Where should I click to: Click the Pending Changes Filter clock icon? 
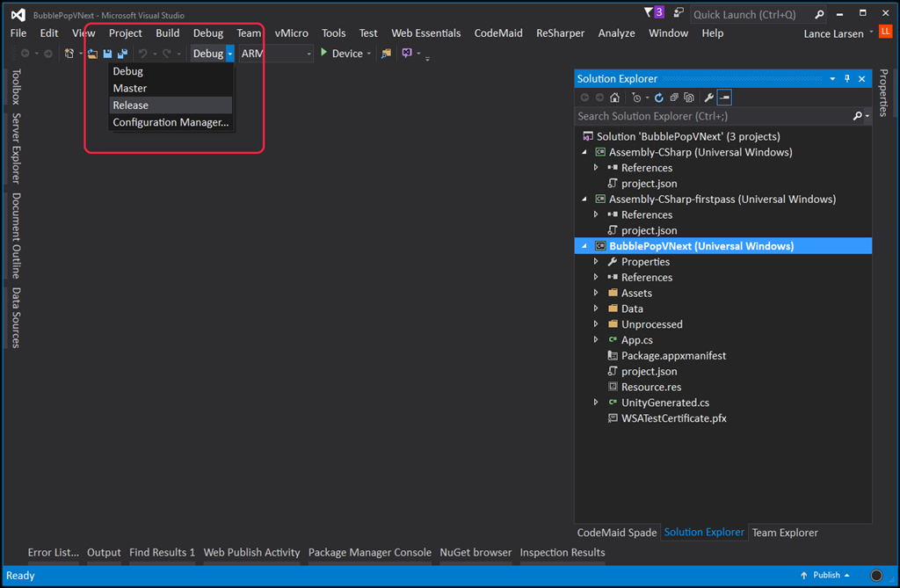[x=636, y=98]
